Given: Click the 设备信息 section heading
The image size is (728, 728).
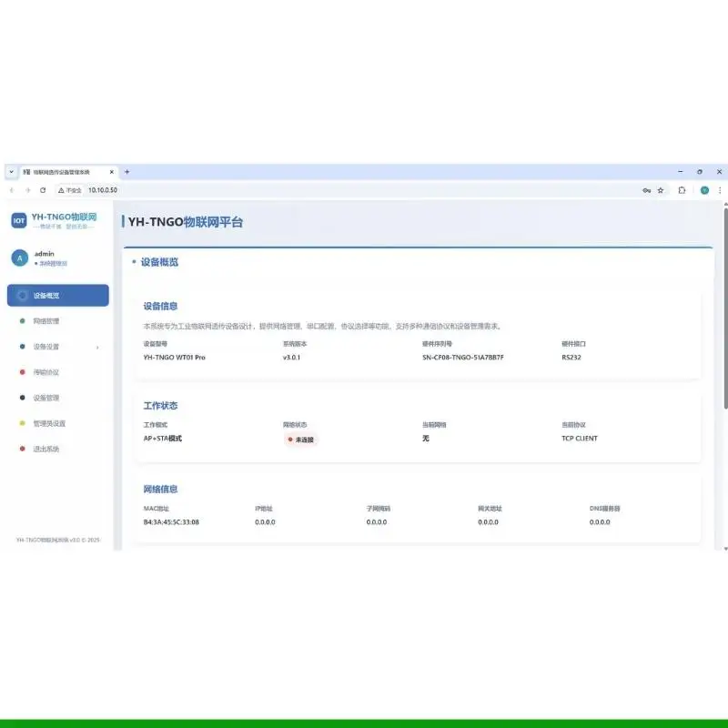Looking at the screenshot, I should pos(160,306).
